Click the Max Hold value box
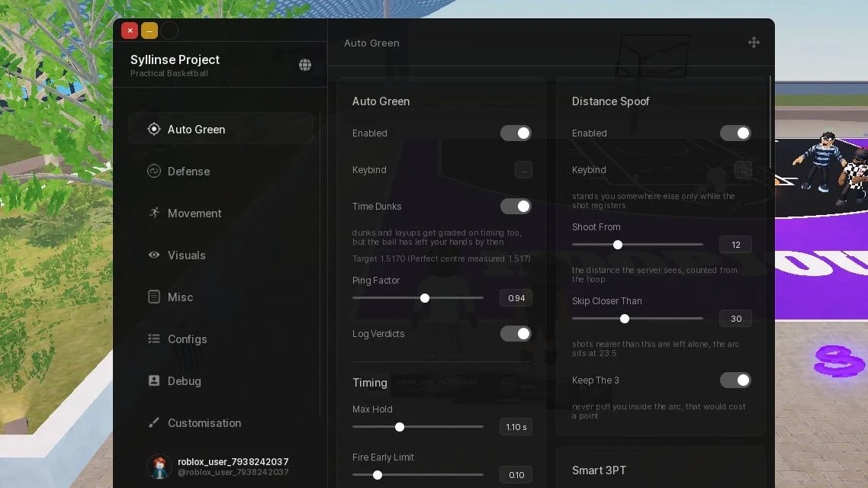The image size is (868, 488). [x=516, y=426]
